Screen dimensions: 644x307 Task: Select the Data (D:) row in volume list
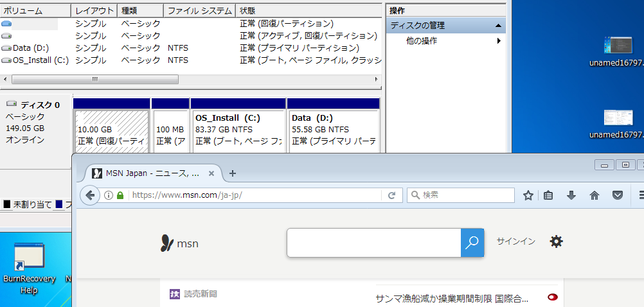(192, 48)
